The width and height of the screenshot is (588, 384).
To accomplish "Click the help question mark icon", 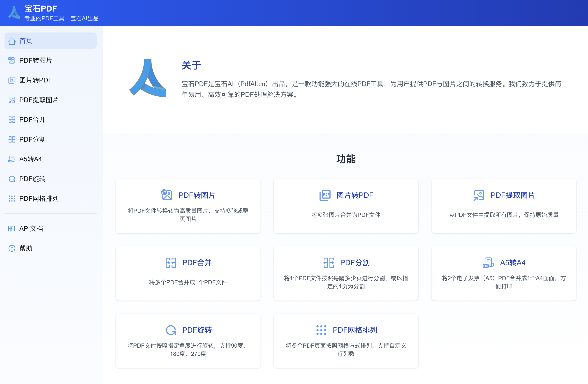I will 12,248.
